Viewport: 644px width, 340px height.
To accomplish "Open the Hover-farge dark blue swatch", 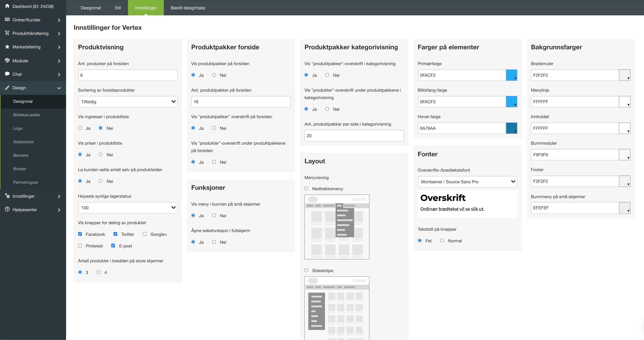I will 511,128.
